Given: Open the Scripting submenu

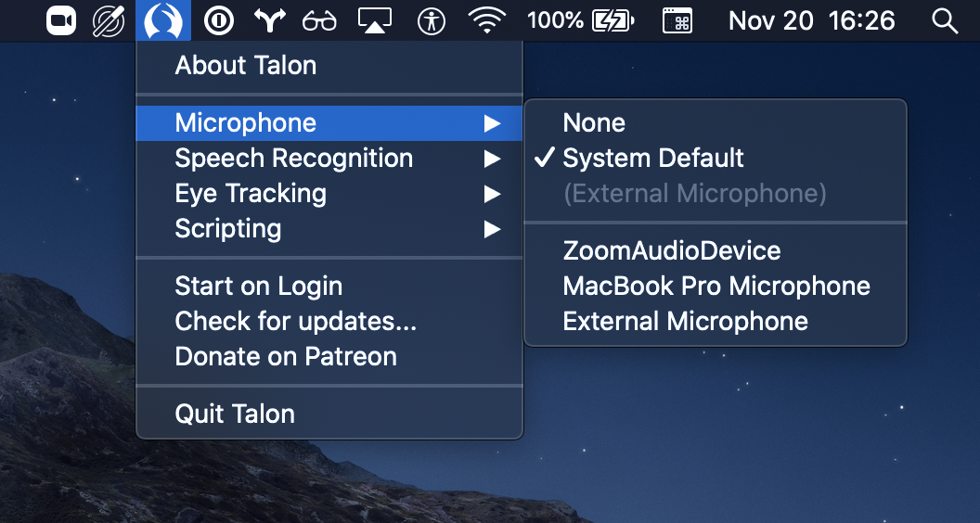Looking at the screenshot, I should (228, 229).
